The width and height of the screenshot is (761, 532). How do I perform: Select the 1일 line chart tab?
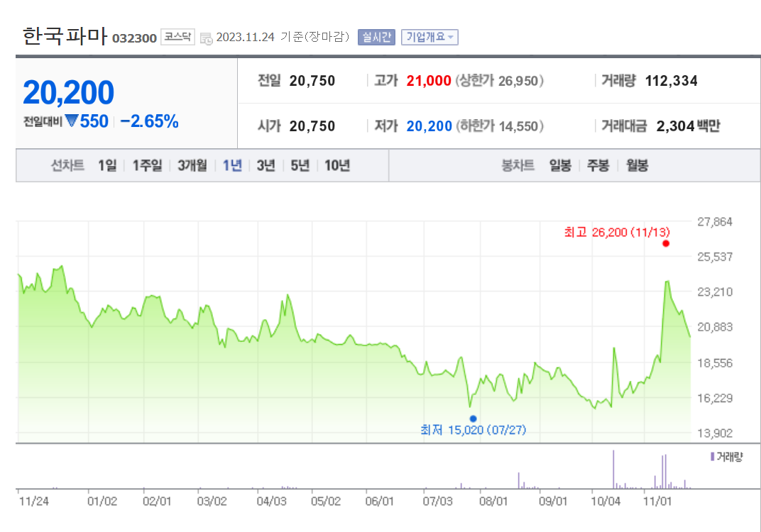point(107,165)
